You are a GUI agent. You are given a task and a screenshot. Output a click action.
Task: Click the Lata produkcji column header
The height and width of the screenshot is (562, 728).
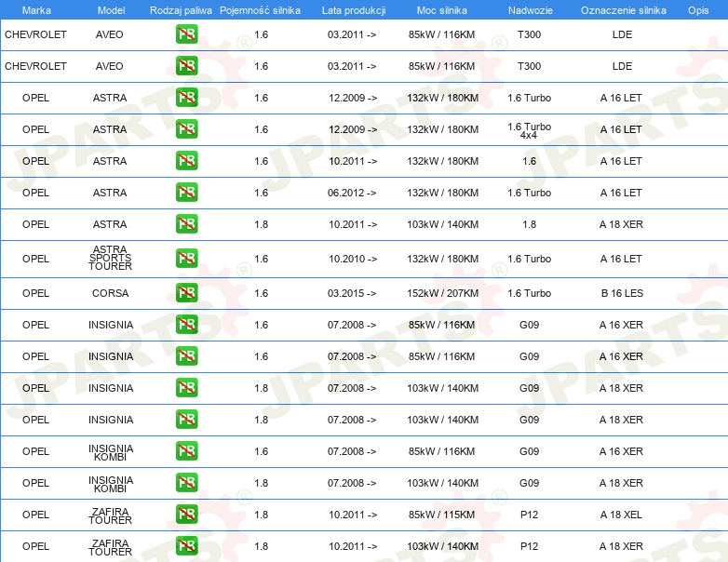tap(354, 10)
